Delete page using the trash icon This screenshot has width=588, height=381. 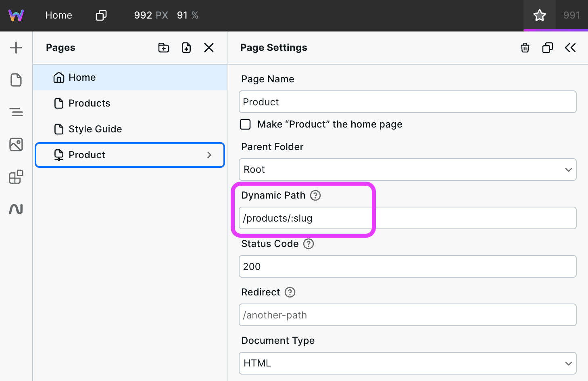(x=525, y=48)
